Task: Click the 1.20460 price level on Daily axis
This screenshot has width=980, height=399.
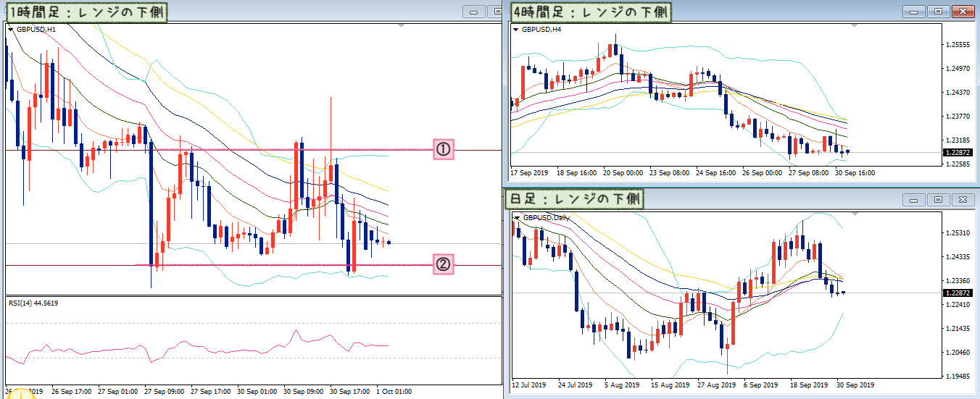Action: 958,353
